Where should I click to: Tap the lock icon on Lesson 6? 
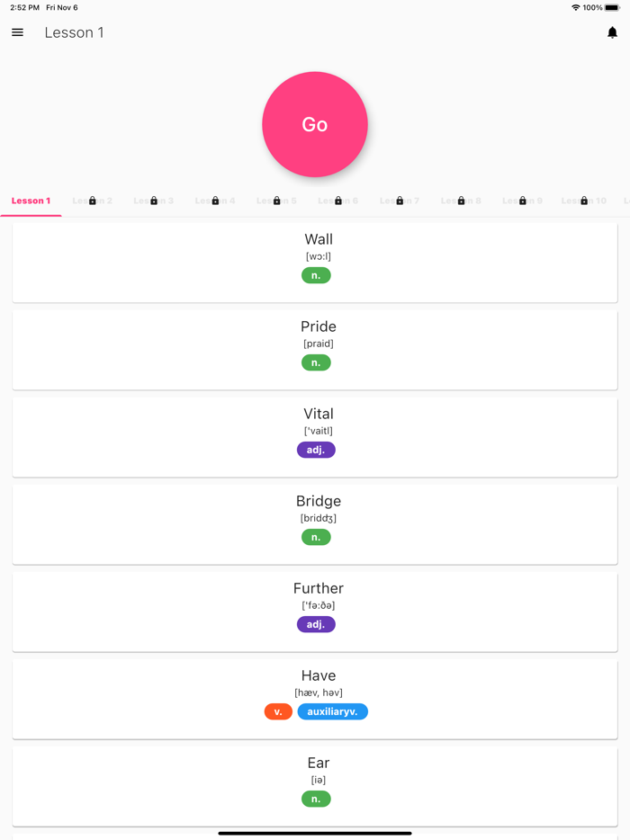pyautogui.click(x=338, y=201)
